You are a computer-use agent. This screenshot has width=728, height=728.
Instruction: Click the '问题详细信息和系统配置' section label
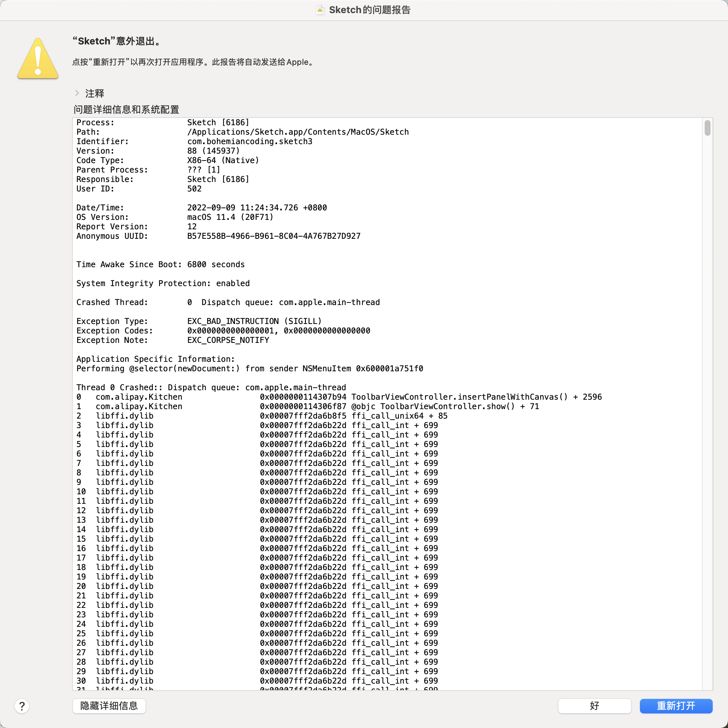(126, 109)
